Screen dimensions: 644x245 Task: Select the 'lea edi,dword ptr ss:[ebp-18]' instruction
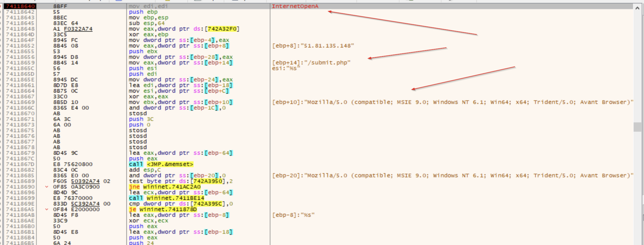(x=181, y=85)
